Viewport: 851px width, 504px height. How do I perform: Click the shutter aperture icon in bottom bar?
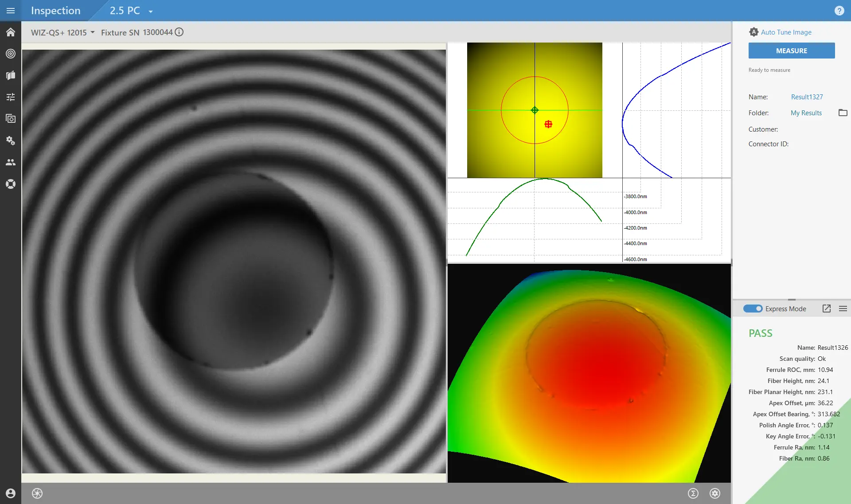(37, 493)
